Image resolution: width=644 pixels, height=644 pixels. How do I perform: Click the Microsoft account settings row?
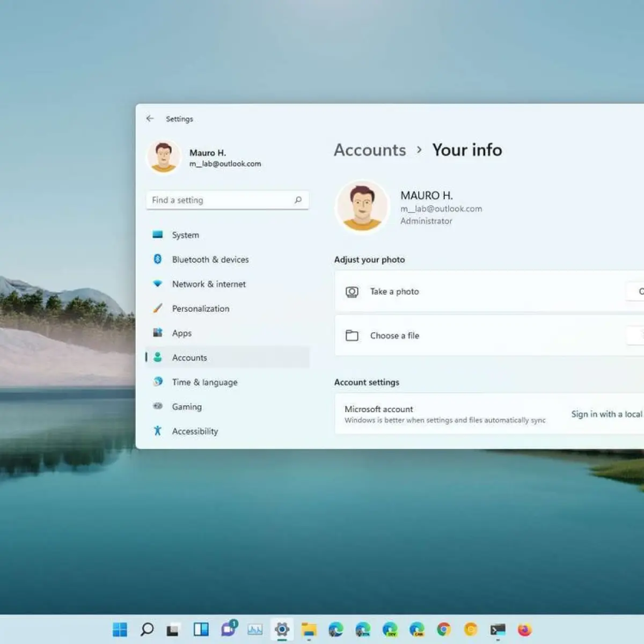coord(489,414)
